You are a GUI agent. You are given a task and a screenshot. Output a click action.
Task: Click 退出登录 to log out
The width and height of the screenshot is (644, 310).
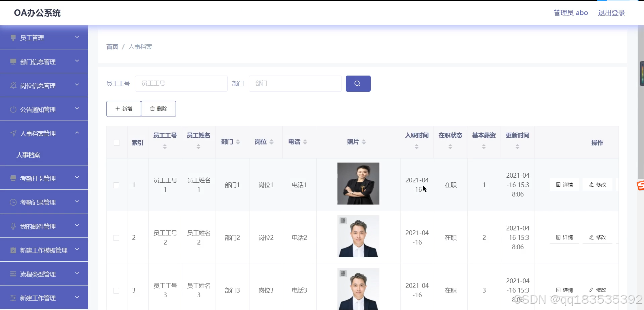611,13
